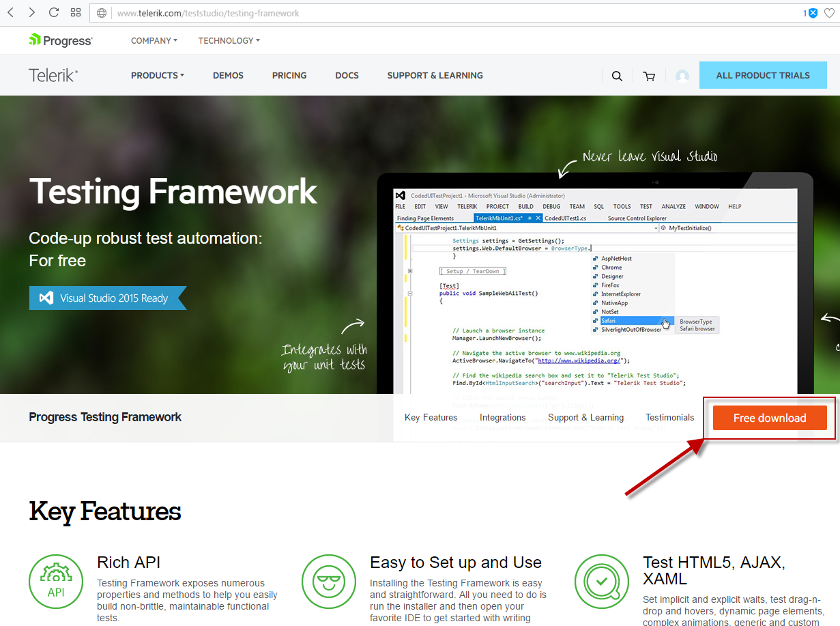
Task: Click the ALL PRODUCT TRIALS button
Action: 762,76
